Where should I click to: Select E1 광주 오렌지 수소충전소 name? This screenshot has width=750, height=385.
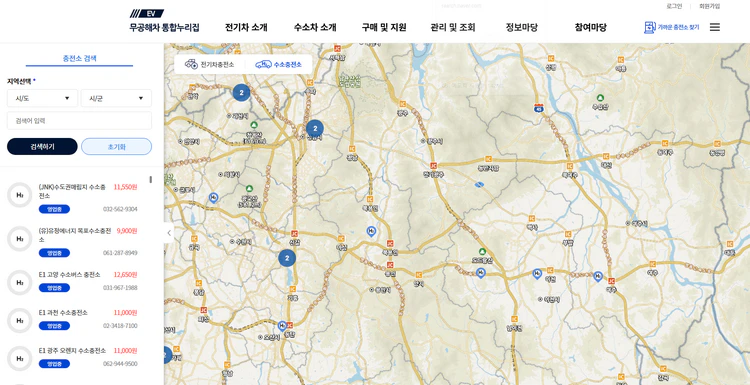(x=72, y=351)
